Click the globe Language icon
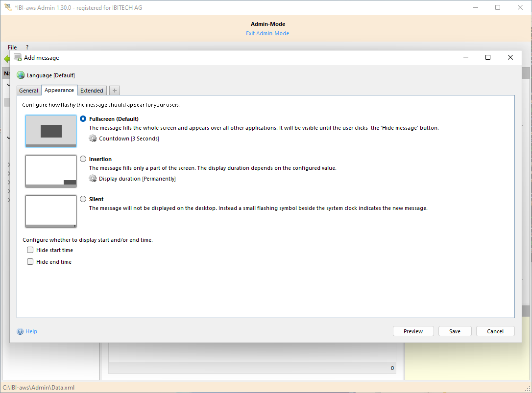Screen dimensions: 532x393 [21, 75]
